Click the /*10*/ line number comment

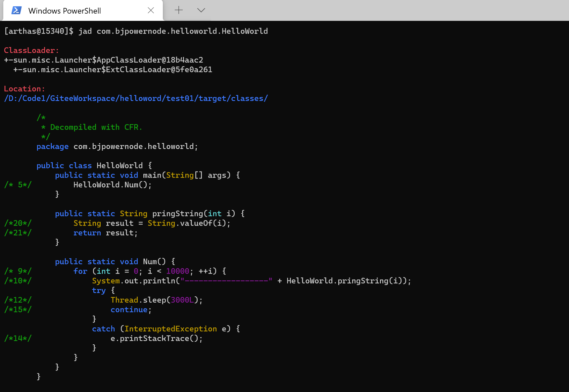coord(18,281)
